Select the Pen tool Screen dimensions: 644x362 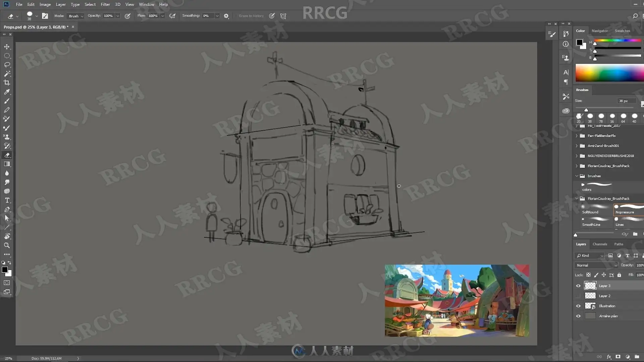tap(7, 209)
